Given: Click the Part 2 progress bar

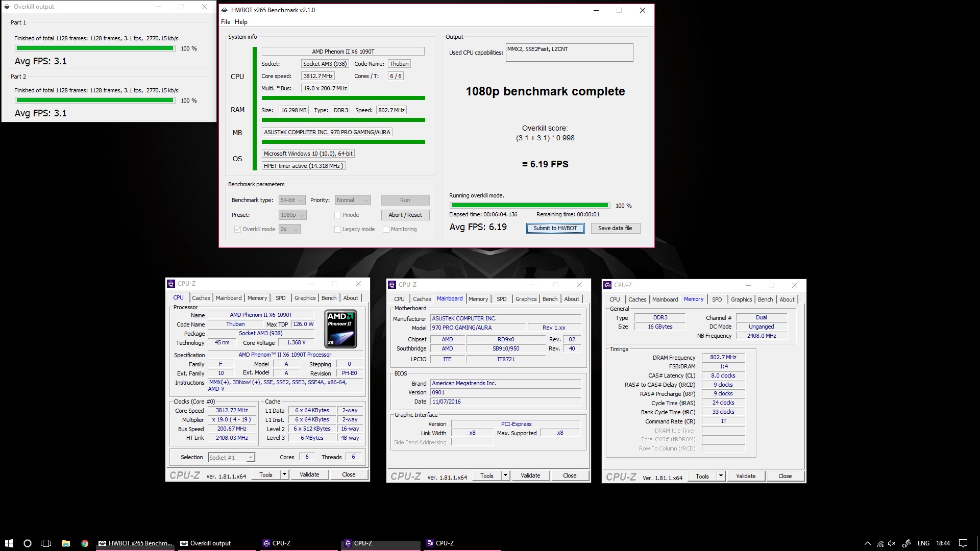Looking at the screenshot, I should [95, 101].
